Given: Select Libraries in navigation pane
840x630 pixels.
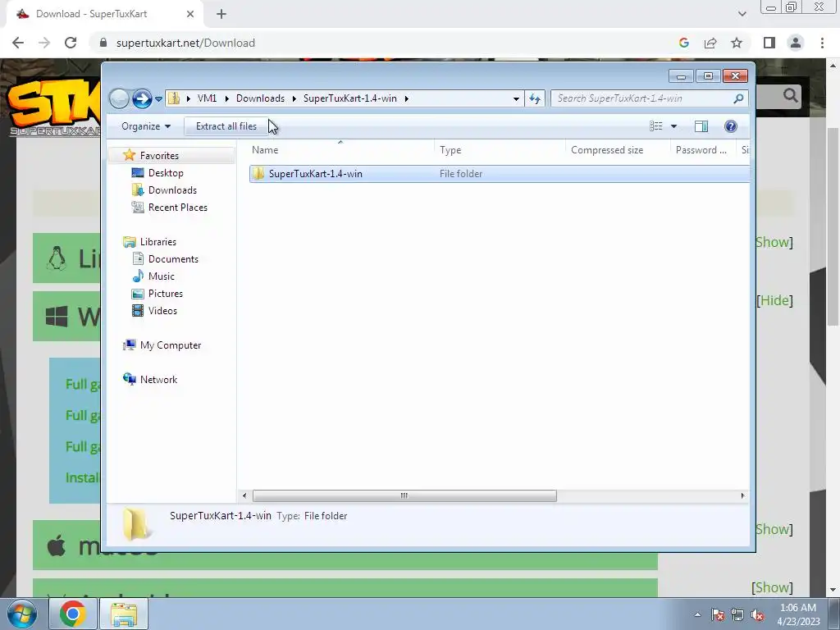Looking at the screenshot, I should [158, 242].
